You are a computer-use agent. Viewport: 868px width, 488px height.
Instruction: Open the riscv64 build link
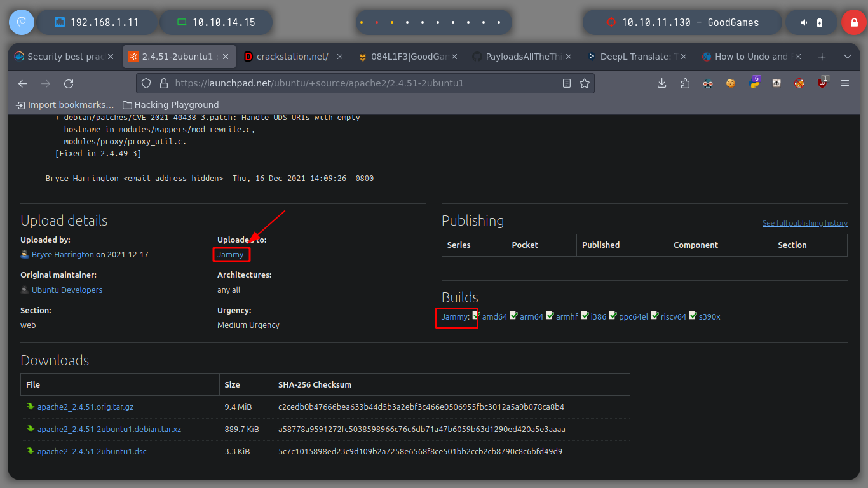pyautogui.click(x=674, y=316)
